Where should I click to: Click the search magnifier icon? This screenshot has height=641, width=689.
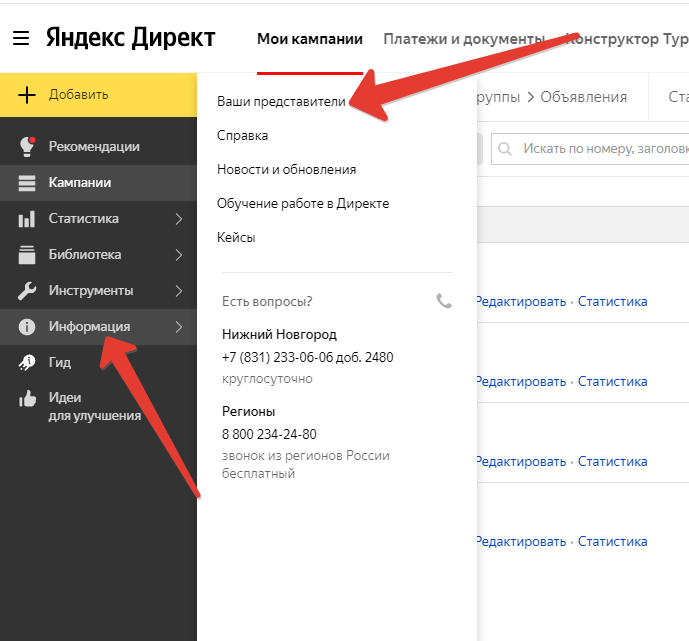tap(504, 149)
